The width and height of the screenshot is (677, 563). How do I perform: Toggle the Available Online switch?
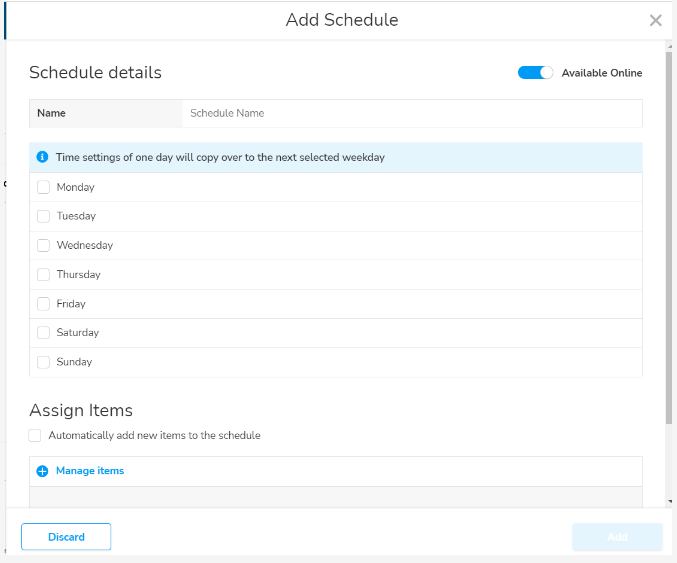pos(535,73)
